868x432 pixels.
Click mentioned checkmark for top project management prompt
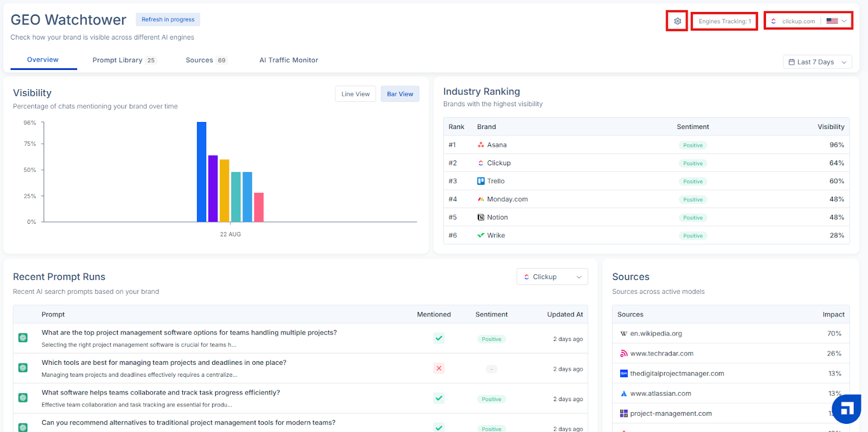pos(439,338)
